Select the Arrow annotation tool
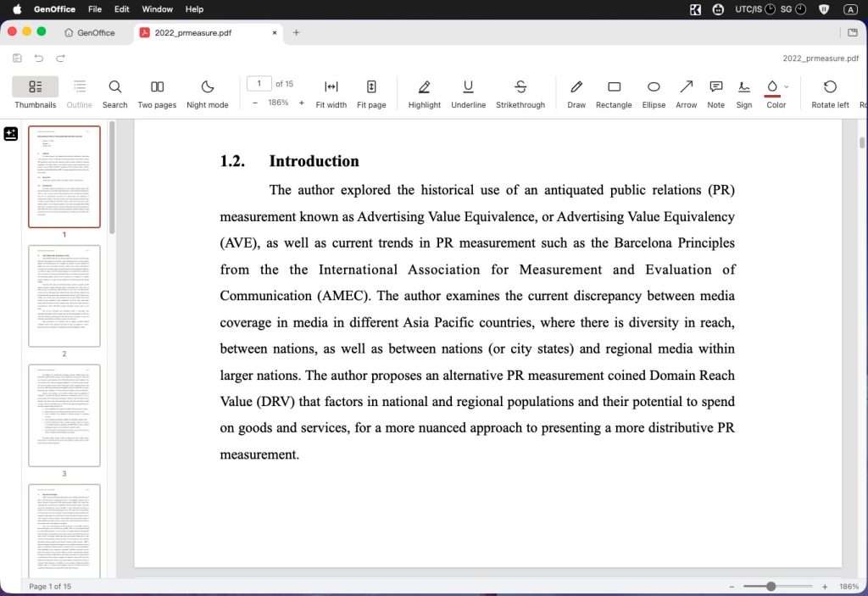The image size is (868, 596). coord(686,93)
